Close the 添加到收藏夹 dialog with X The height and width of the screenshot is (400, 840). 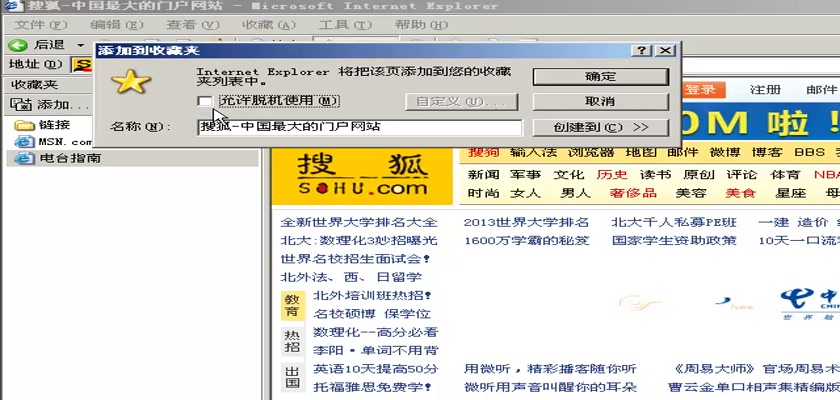click(x=664, y=51)
